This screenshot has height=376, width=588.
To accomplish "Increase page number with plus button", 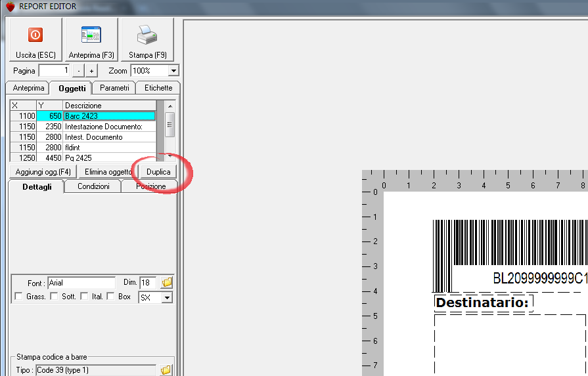I will [x=91, y=71].
